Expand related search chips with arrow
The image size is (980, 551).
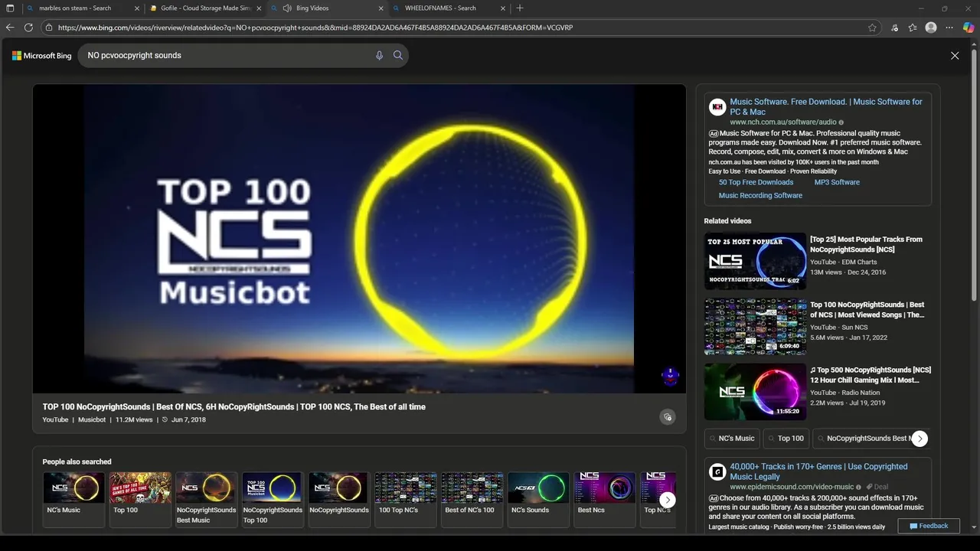(920, 439)
